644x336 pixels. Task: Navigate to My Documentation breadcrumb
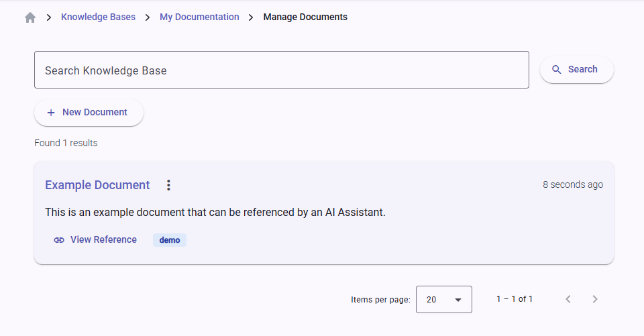[199, 17]
